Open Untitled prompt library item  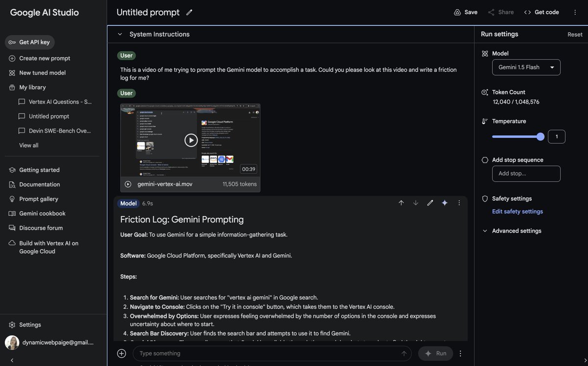pyautogui.click(x=44, y=116)
